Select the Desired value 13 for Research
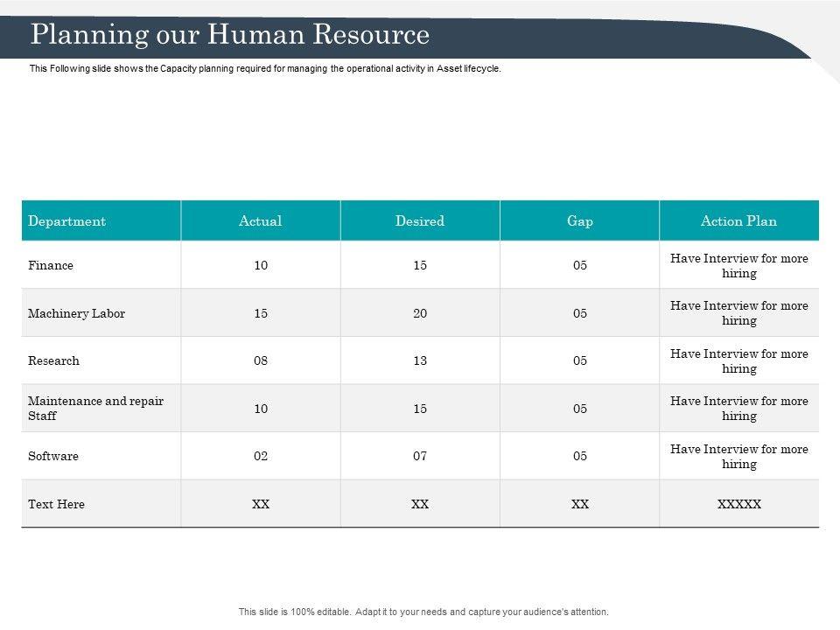Image resolution: width=840 pixels, height=630 pixels. click(420, 360)
